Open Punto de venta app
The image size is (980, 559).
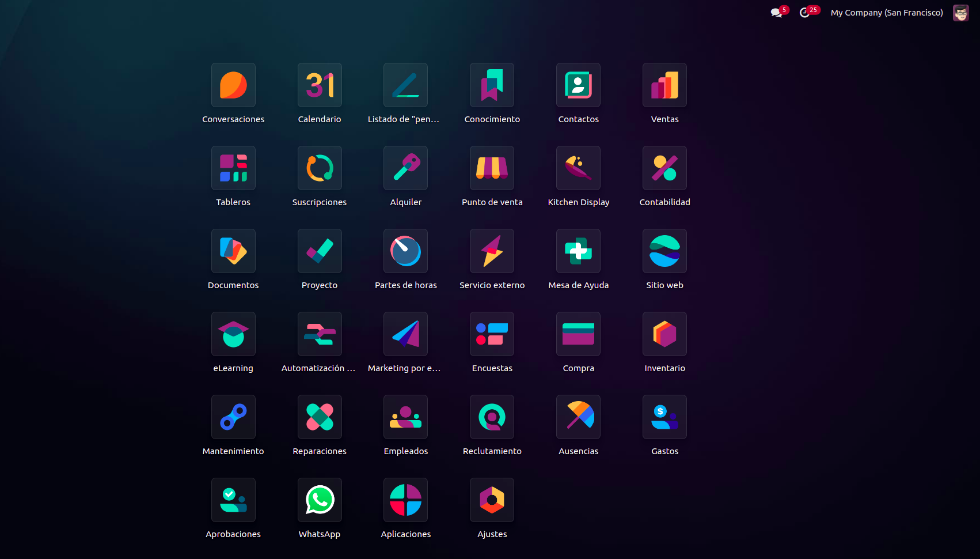[492, 168]
